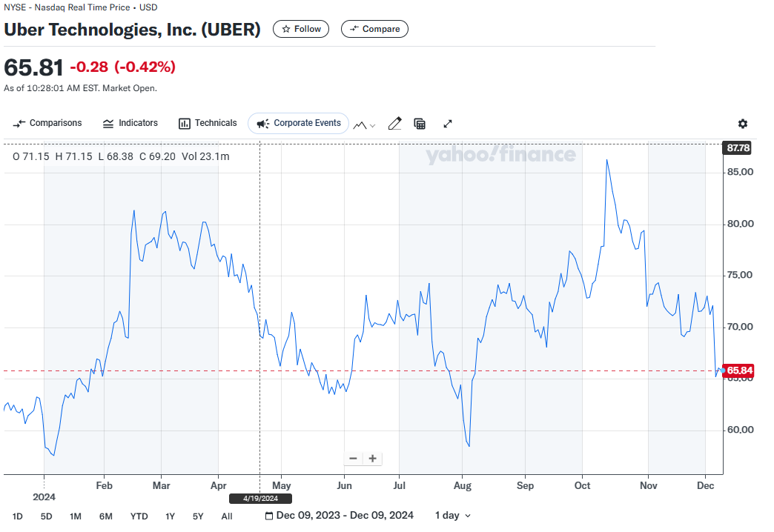Image resolution: width=774 pixels, height=532 pixels.
Task: Click the 4/19/2024 crosshair date label
Action: pyautogui.click(x=261, y=499)
